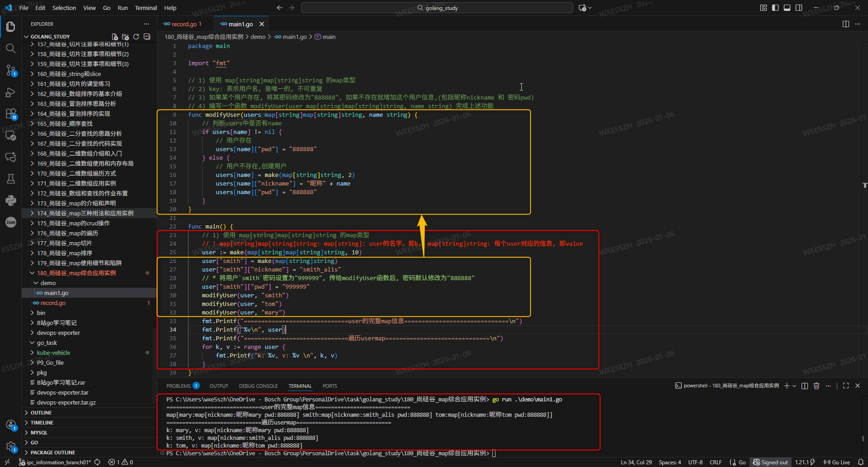Expand the TIMELINE section
Screen dimensions: 868x467
coord(89,423)
